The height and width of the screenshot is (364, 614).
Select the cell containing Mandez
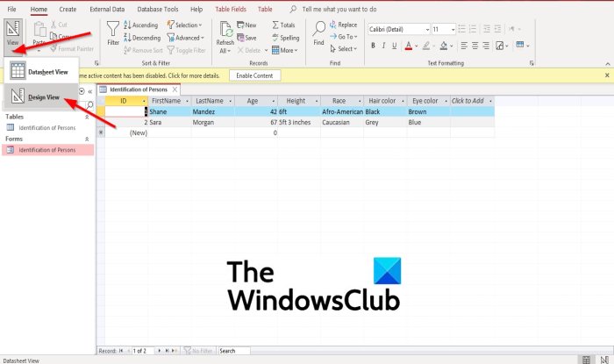tap(212, 111)
